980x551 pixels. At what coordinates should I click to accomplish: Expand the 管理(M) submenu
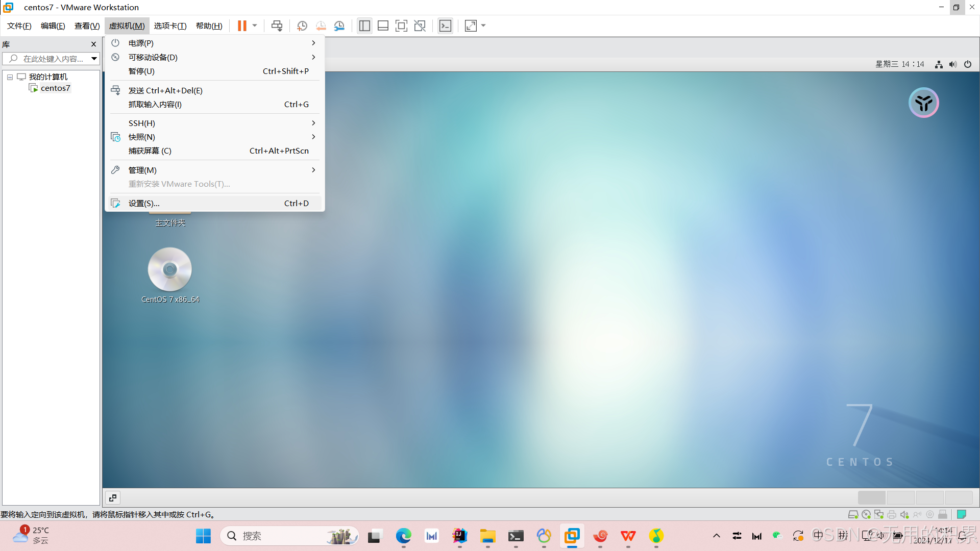(x=215, y=170)
